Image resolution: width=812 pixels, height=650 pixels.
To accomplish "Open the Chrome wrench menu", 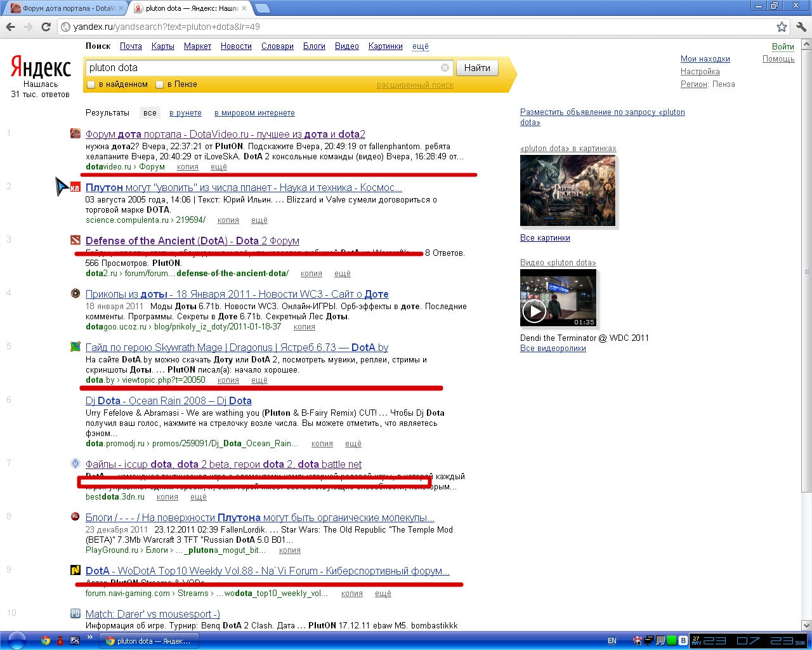I will 801,27.
